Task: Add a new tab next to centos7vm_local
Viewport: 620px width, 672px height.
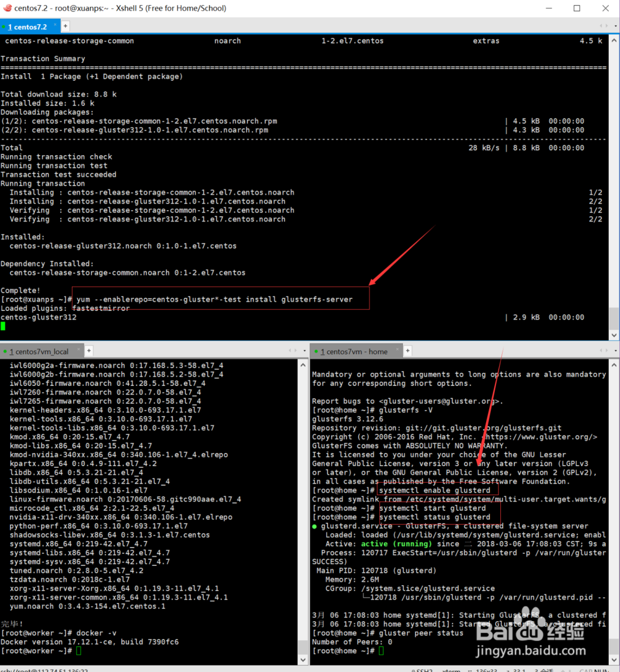Action: (89, 351)
